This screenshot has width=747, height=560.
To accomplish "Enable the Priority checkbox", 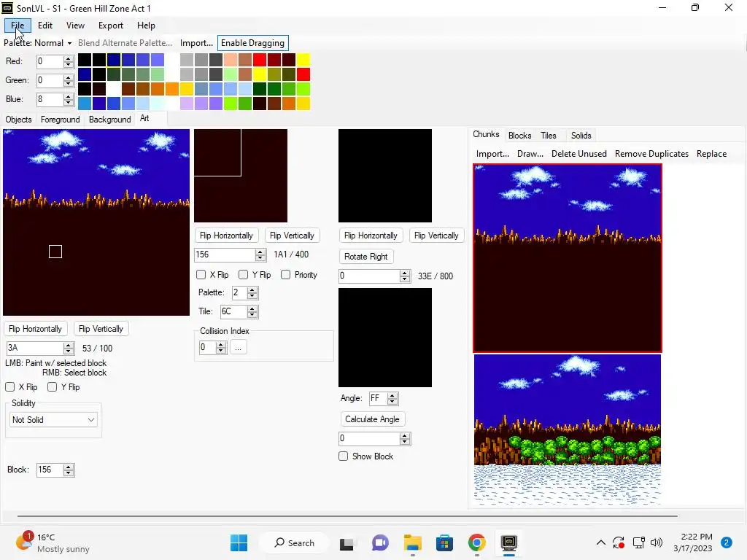I will (x=285, y=275).
